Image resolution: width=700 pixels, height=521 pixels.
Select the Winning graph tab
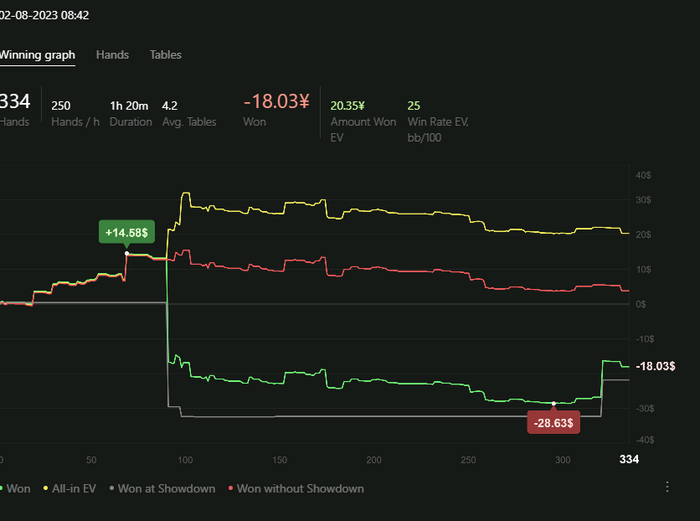coord(36,55)
